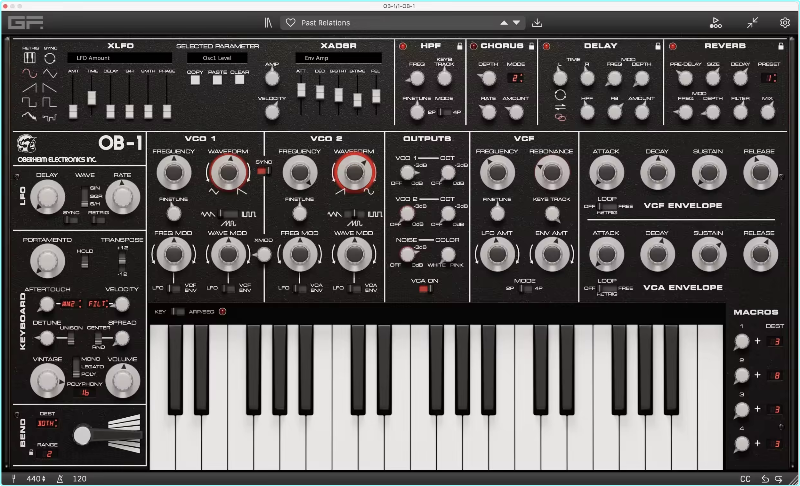Image resolution: width=800 pixels, height=486 pixels.
Task: Select the random smooth waveform in XLFO
Action: click(29, 117)
